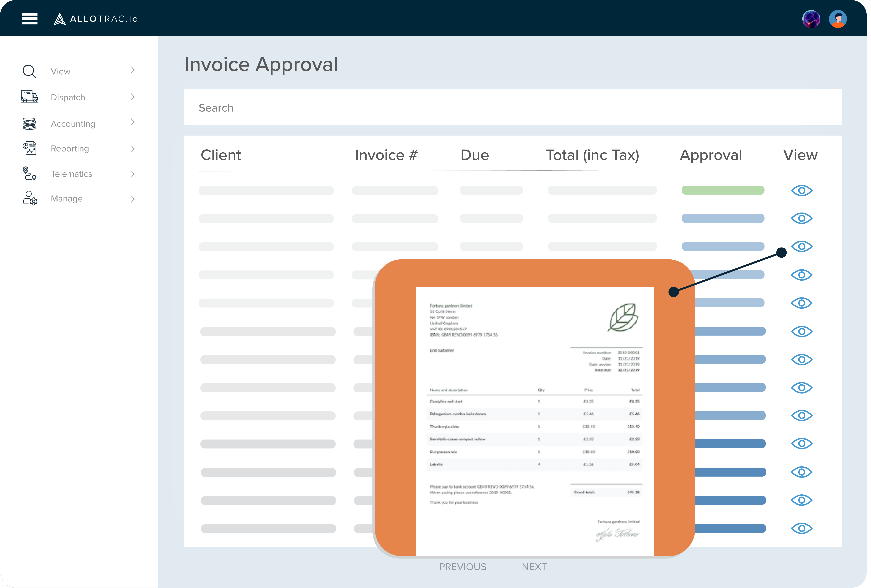Image resolution: width=871 pixels, height=588 pixels.
Task: Click the Telematics route icon
Action: click(29, 174)
